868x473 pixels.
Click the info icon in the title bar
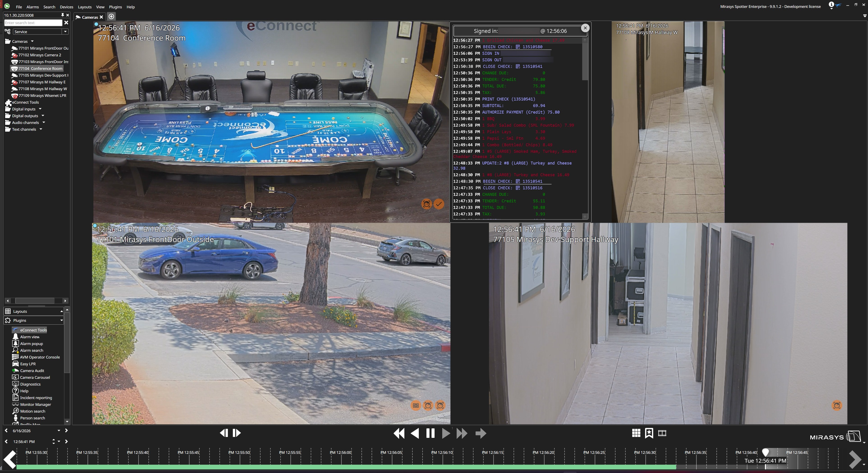[831, 5]
